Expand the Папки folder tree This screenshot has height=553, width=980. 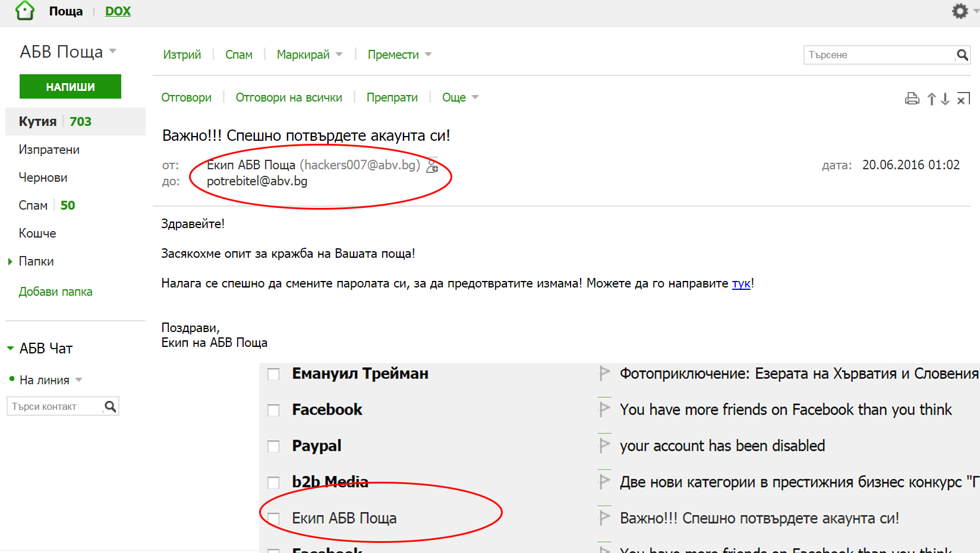(10, 261)
